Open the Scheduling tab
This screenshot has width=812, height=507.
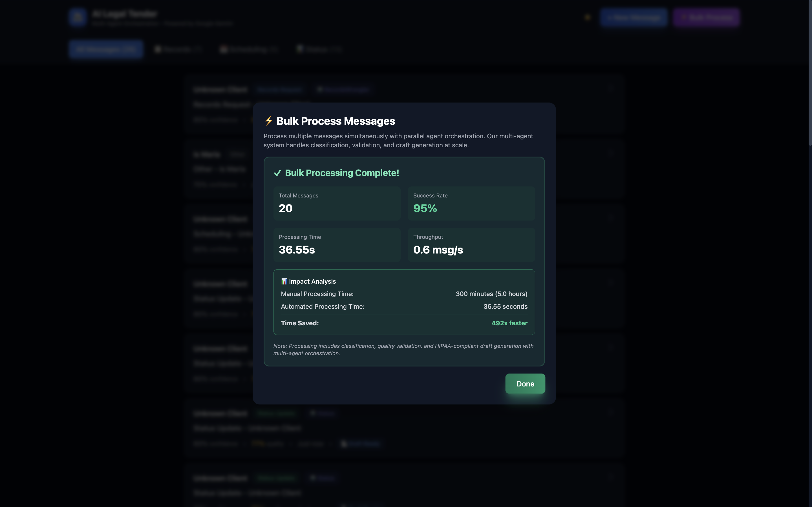(249, 49)
